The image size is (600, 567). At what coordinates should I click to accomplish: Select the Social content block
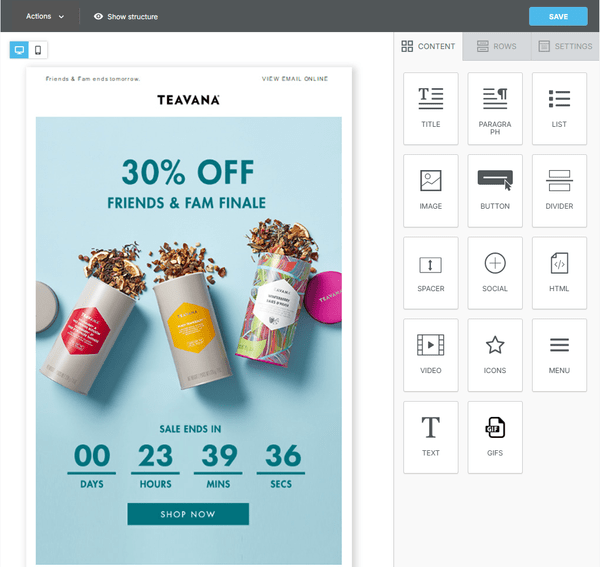(x=495, y=273)
